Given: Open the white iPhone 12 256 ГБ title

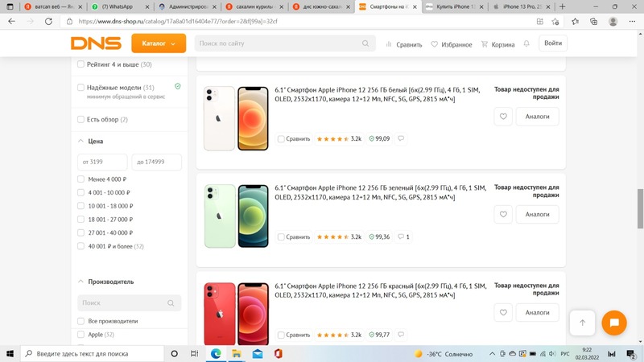Looking at the screenshot, I should tap(377, 94).
